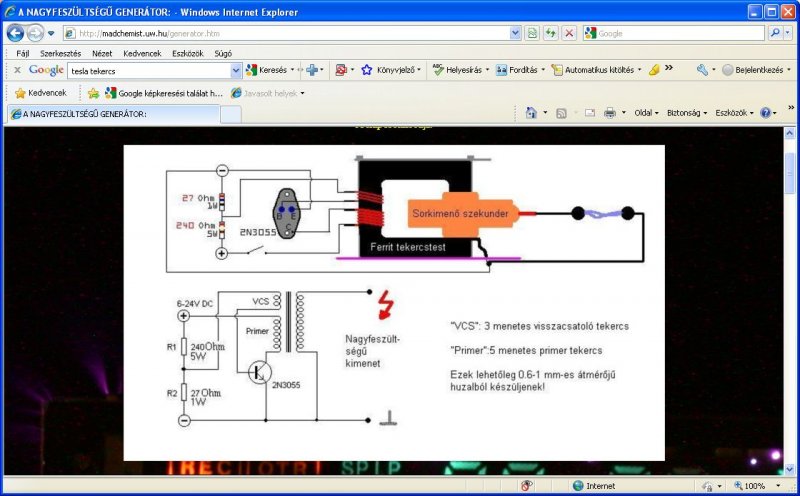The height and width of the screenshot is (496, 800).
Task: Open the Eszközök command bar menu
Action: (734, 113)
